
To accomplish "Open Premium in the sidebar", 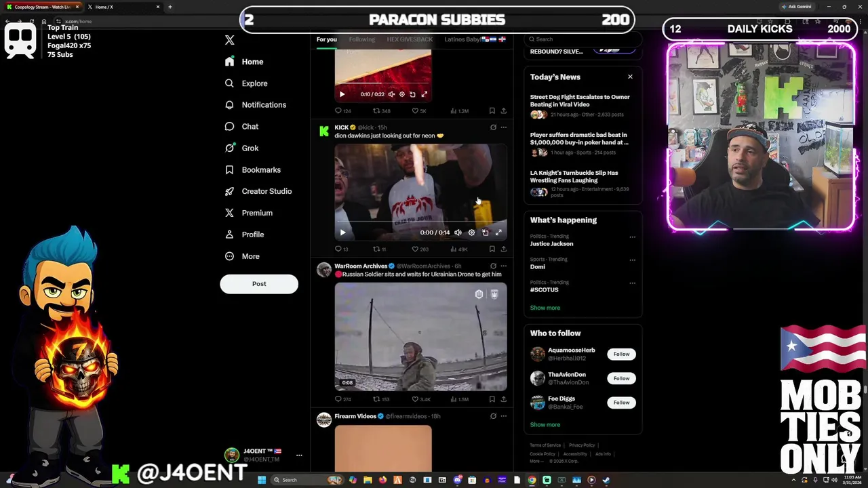I will (248, 213).
